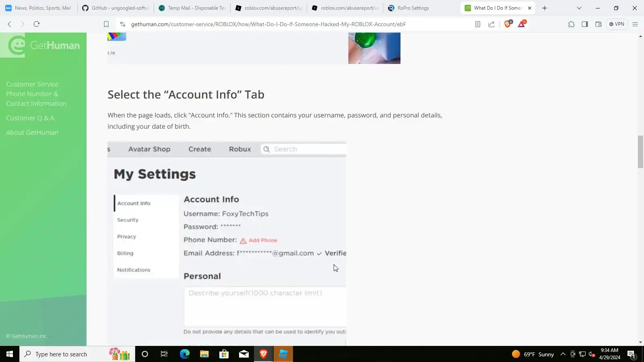Switch to the GitHub ungoogled-software tab
Viewport: 644px width, 362px height.
pyautogui.click(x=115, y=8)
